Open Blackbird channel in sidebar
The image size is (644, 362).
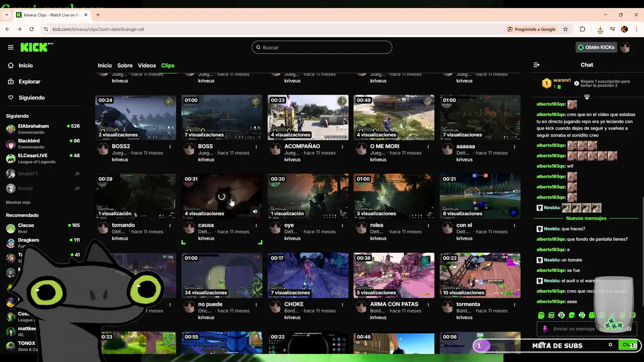(43, 144)
